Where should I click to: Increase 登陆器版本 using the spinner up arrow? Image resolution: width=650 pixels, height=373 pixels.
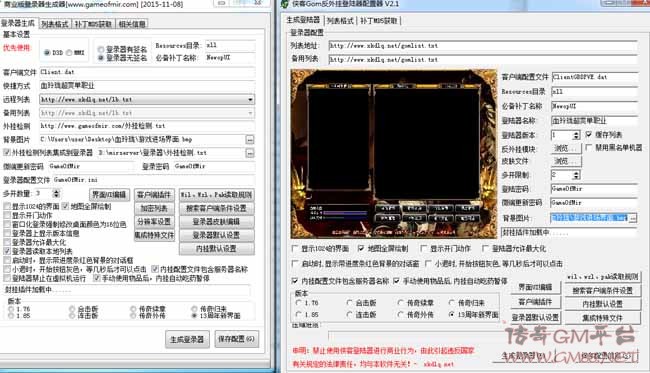(x=576, y=133)
